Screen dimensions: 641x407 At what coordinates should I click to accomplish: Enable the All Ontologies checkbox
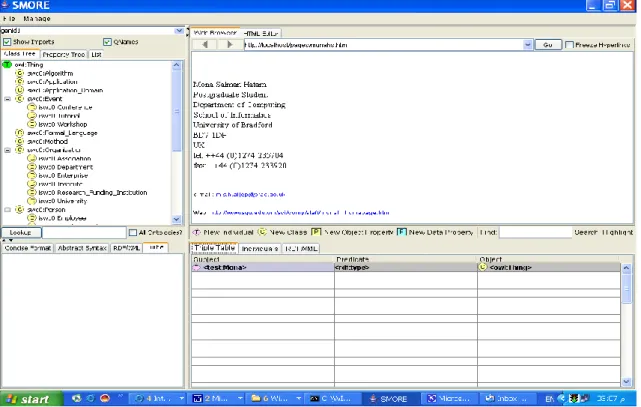coord(133,233)
